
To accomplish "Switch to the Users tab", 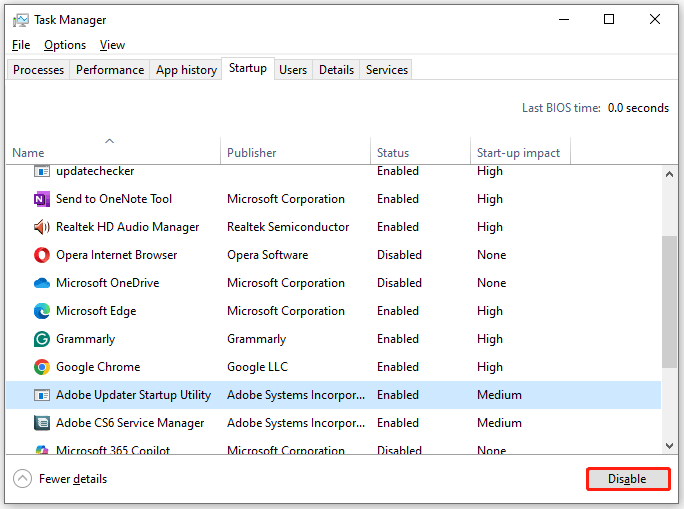I will pos(293,70).
